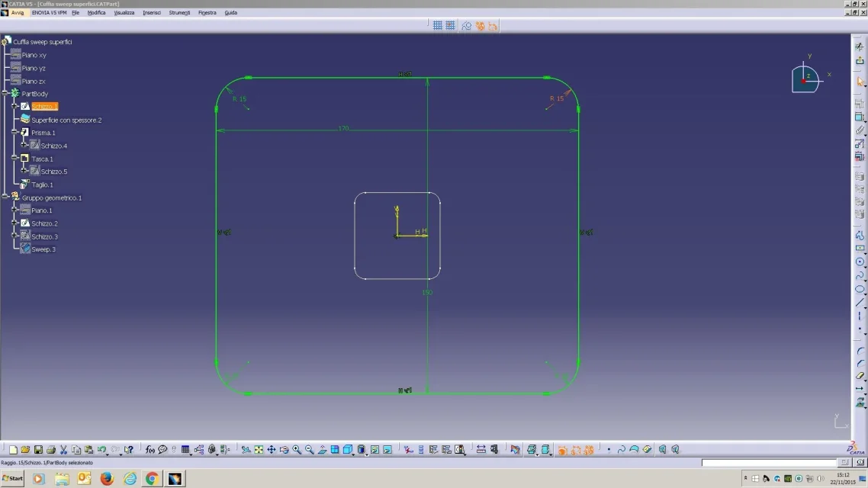Click the What's This help cursor icon
868x488 pixels.
(x=128, y=450)
